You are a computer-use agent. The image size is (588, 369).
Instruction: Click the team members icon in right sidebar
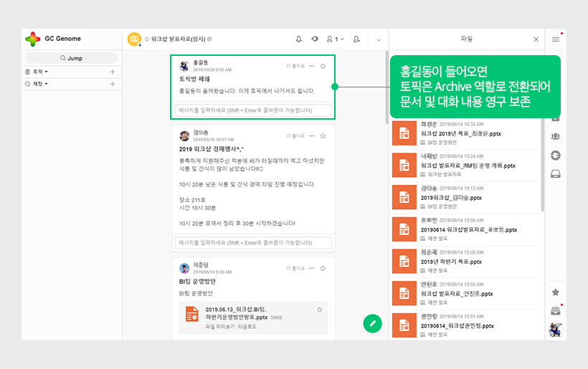[x=555, y=136]
